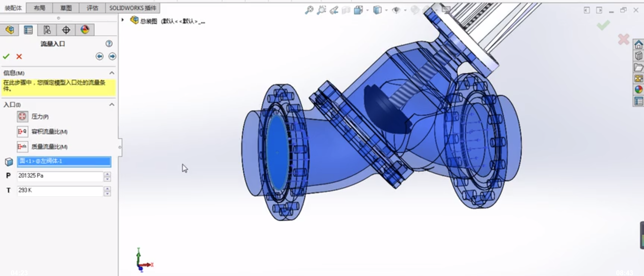Select the 容积流量比 volume flow option
The width and height of the screenshot is (644, 276).
point(22,131)
